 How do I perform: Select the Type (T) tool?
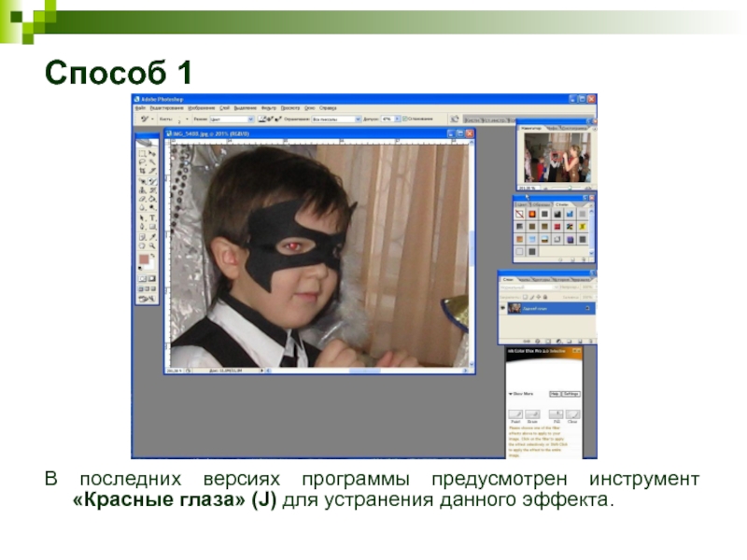[x=152, y=218]
